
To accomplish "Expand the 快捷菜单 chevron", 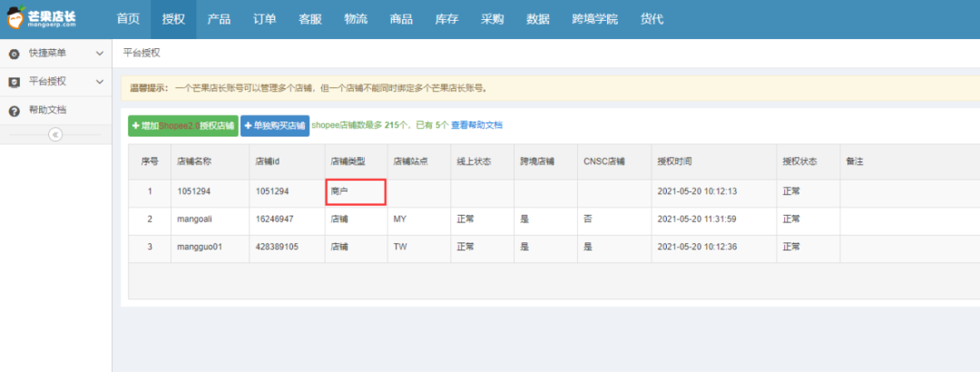I will [x=100, y=54].
